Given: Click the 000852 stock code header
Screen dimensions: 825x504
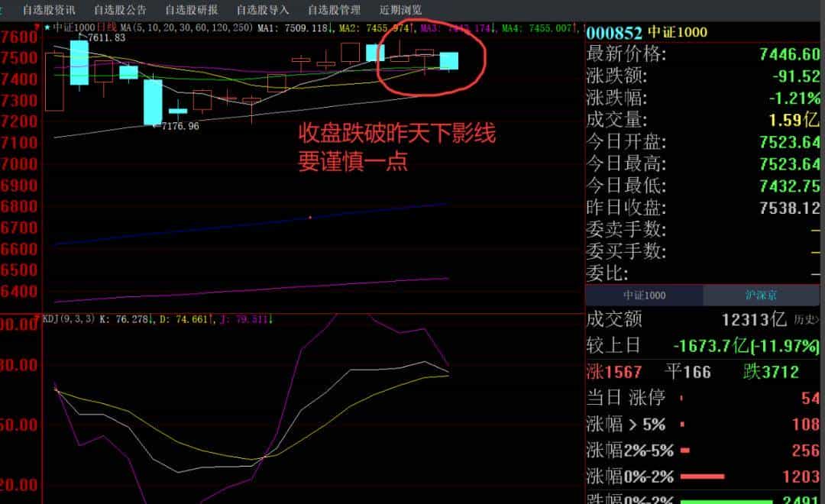Looking at the screenshot, I should (x=613, y=32).
